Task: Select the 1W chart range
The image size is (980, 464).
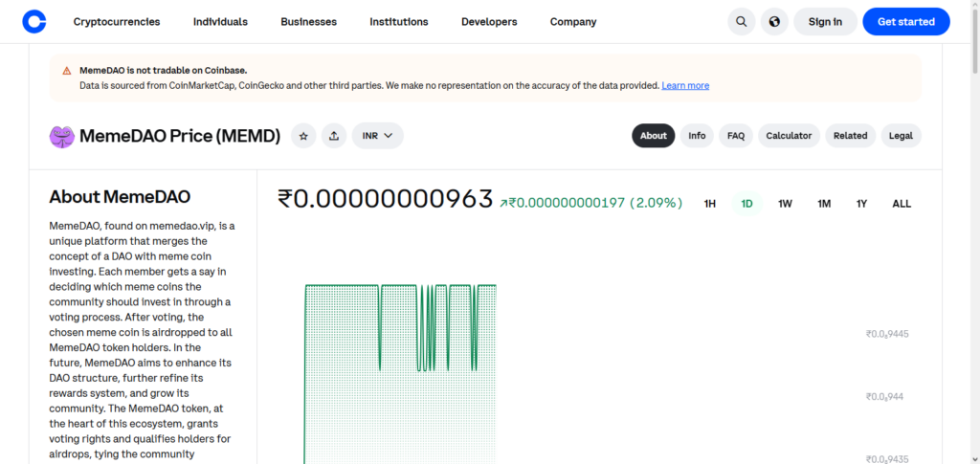Action: coord(785,204)
